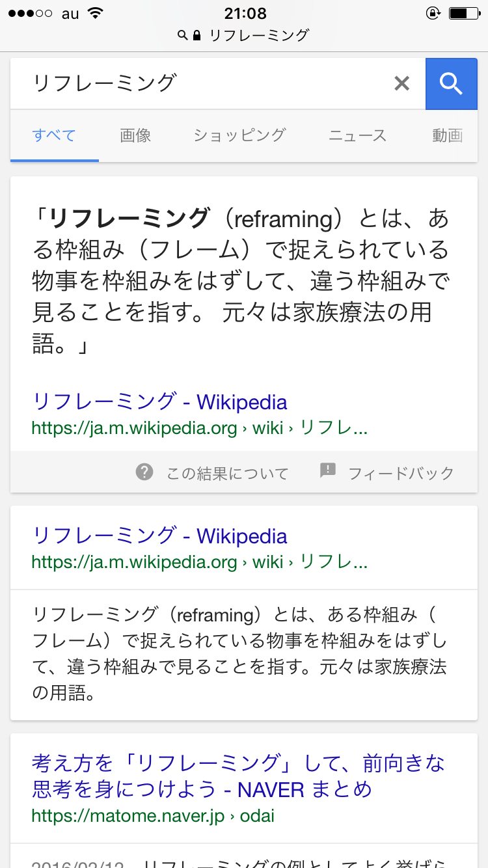Tap the question mark icon beside この結果について
The height and width of the screenshot is (868, 488).
pos(144,472)
